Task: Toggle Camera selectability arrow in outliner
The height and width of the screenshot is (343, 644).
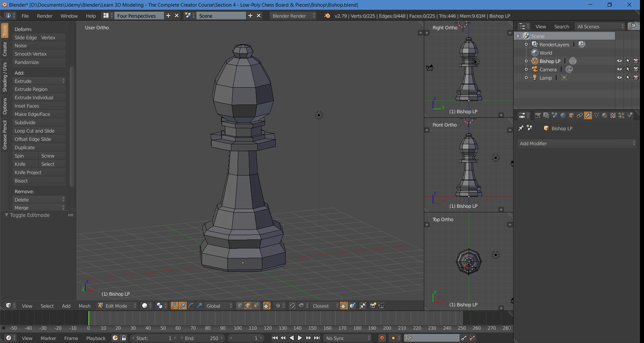Action: coord(628,69)
